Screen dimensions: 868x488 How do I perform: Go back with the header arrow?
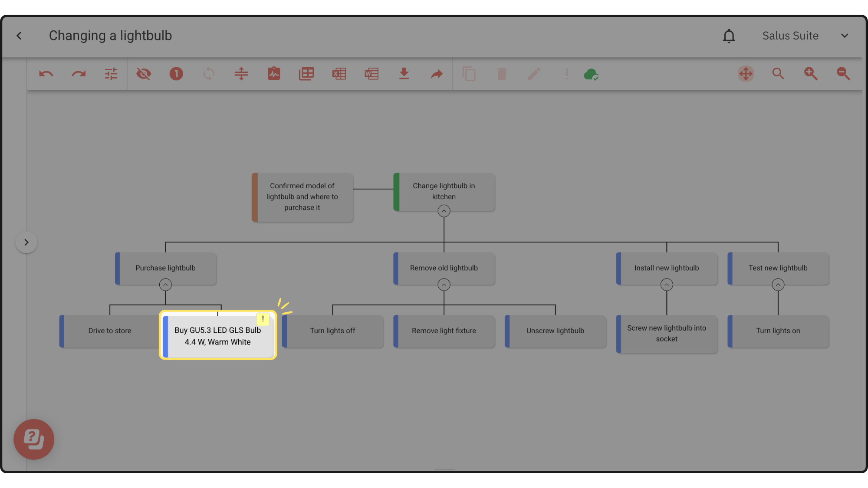coord(19,36)
